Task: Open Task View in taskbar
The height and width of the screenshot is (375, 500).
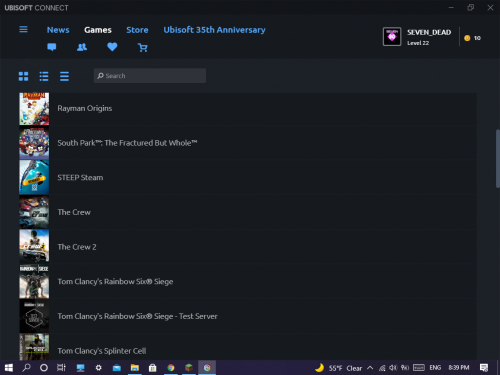Action: coord(61,368)
